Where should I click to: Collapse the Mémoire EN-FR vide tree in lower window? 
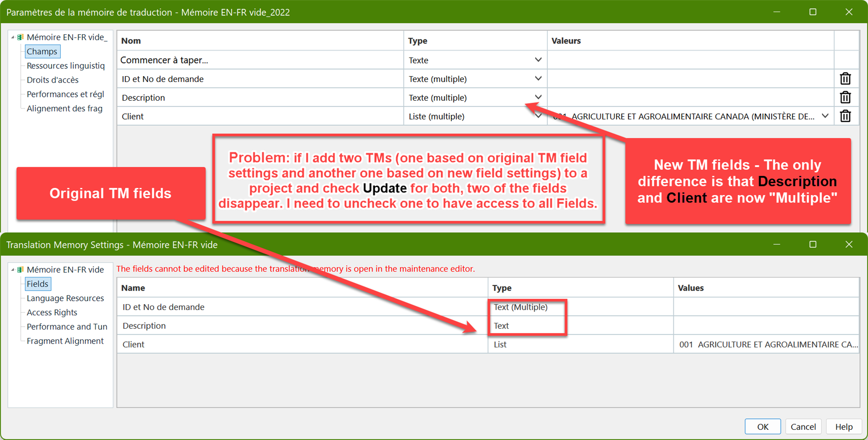coord(13,269)
